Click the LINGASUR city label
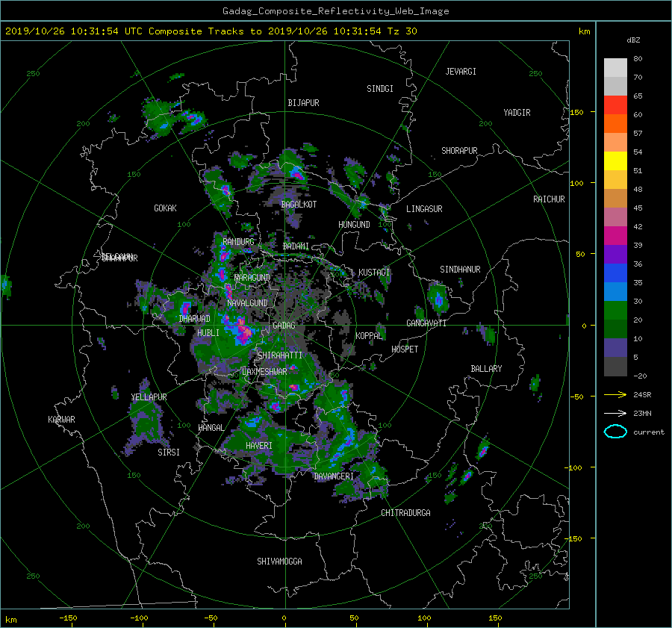 (424, 209)
